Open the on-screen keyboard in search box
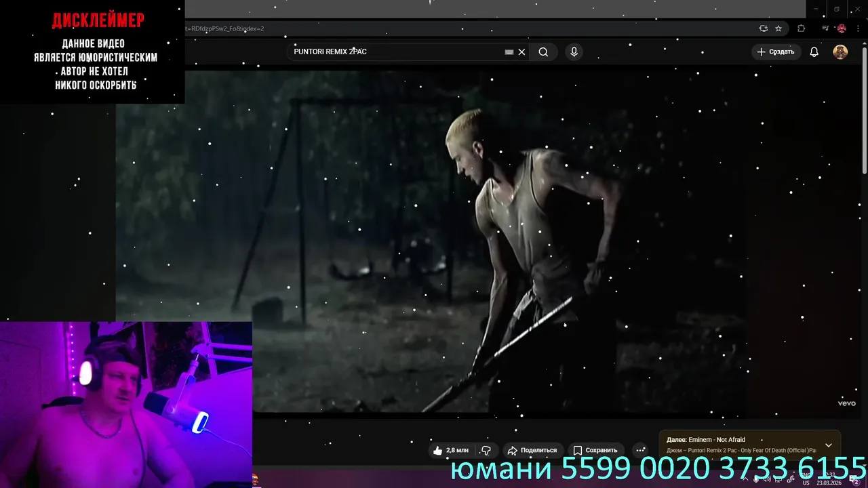868x488 pixels. [x=509, y=52]
